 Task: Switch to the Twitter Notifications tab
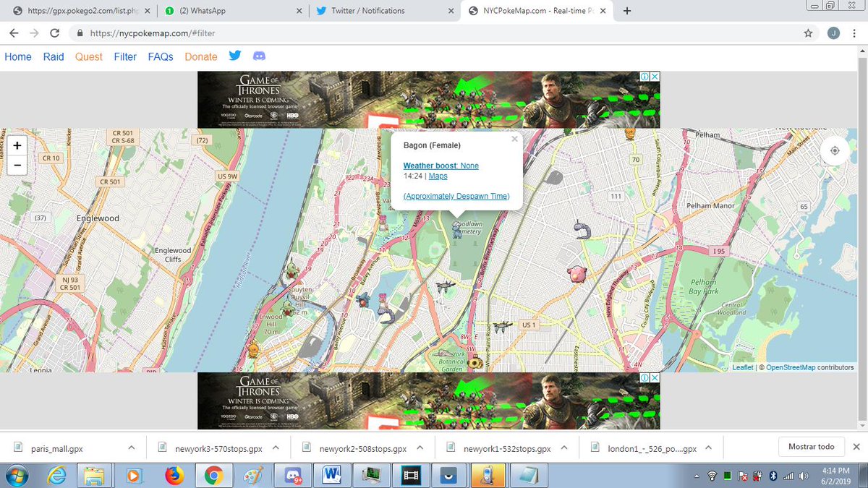click(x=383, y=11)
